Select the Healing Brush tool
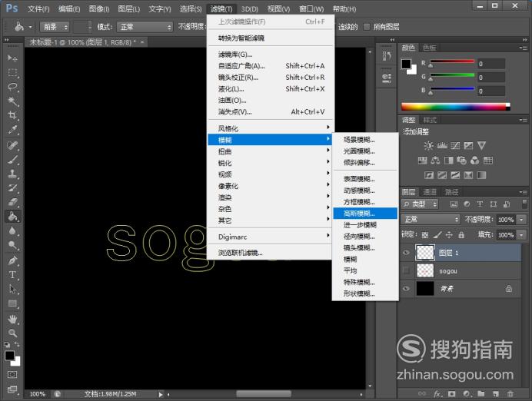532x401 pixels. (12, 145)
